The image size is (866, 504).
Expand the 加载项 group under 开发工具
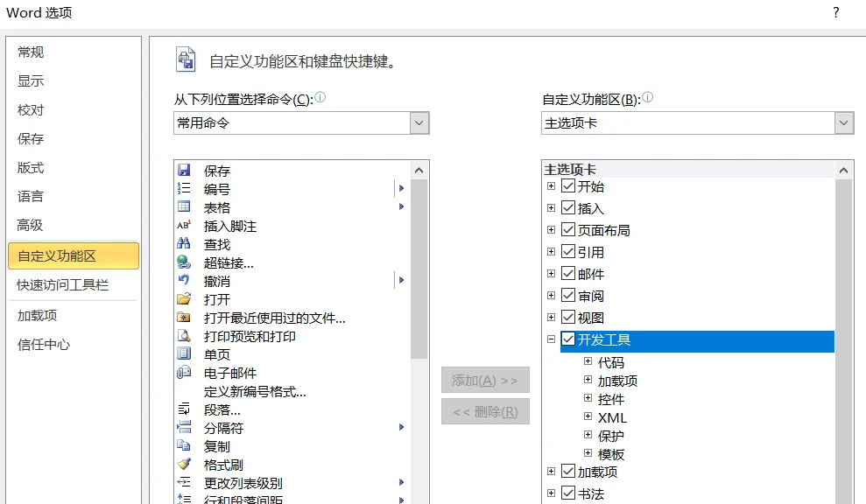(x=588, y=379)
